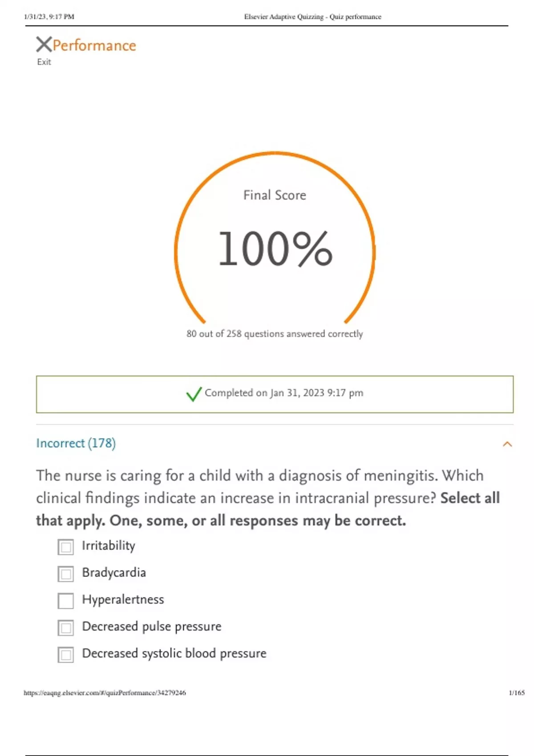Check the Irritability checkbox
Screen dimensions: 534x756
(66, 547)
